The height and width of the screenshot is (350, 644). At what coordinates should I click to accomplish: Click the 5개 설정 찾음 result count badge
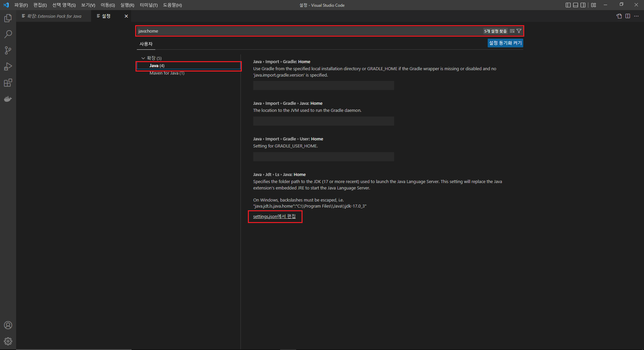[x=495, y=31]
